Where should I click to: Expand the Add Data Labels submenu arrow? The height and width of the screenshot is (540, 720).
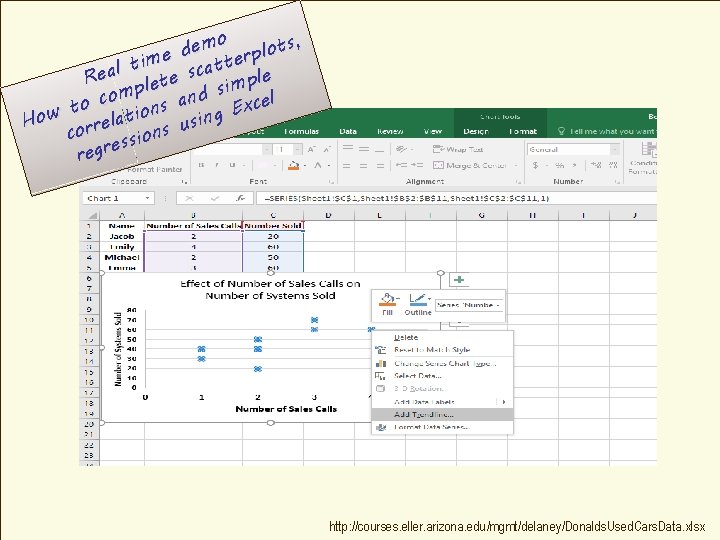coord(504,402)
